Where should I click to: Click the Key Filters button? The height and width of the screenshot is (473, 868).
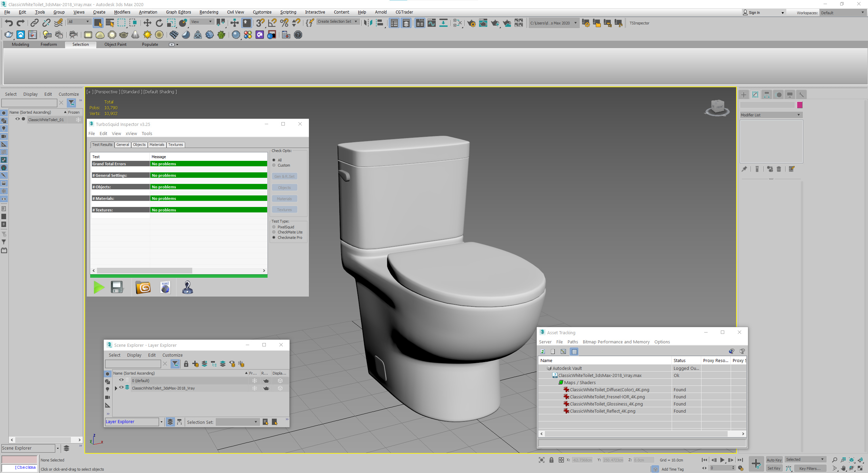click(810, 468)
